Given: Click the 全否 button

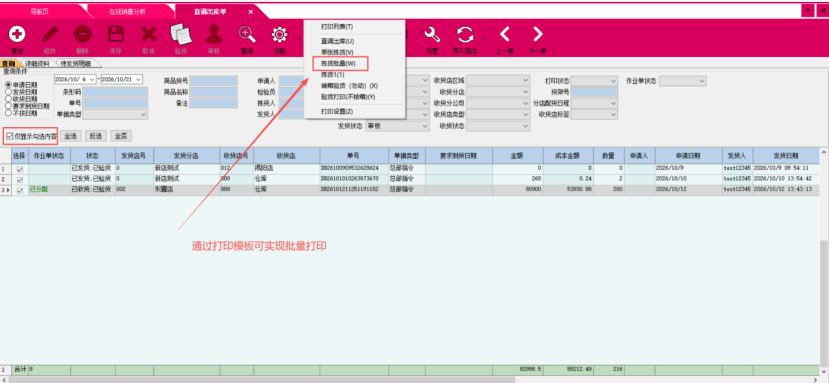Looking at the screenshot, I should pos(121,136).
